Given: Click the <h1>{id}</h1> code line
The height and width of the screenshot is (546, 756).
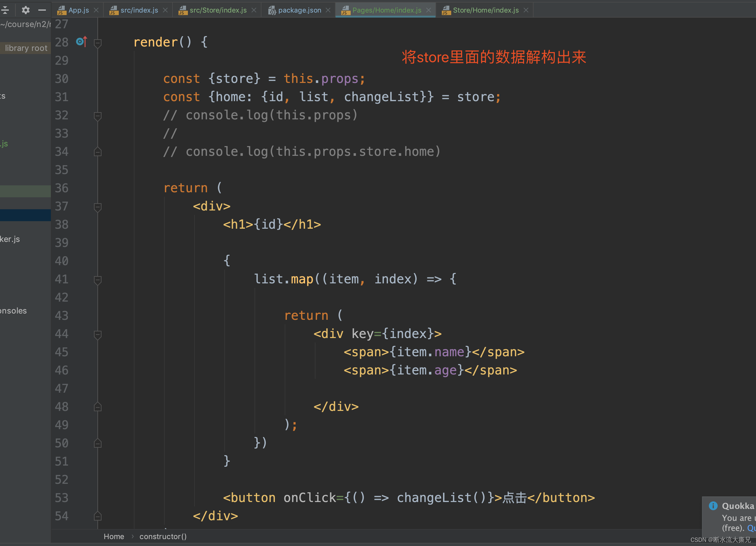Looking at the screenshot, I should point(272,224).
